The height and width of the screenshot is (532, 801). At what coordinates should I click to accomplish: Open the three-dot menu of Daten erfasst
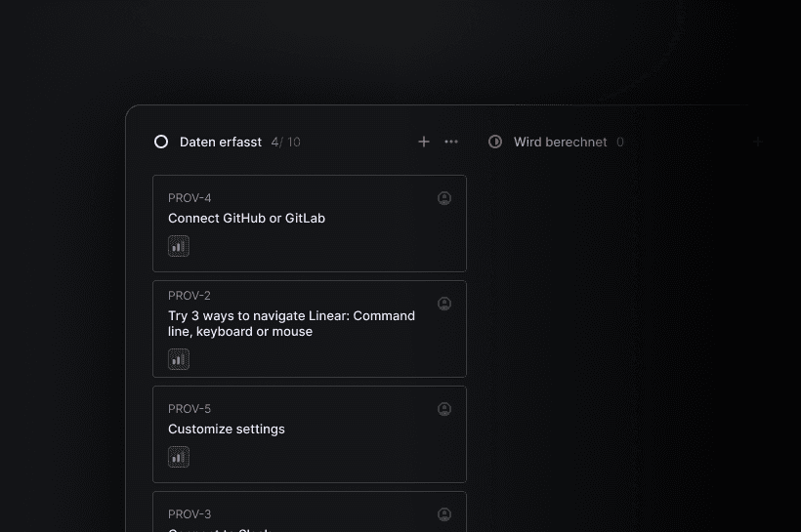pyautogui.click(x=451, y=142)
